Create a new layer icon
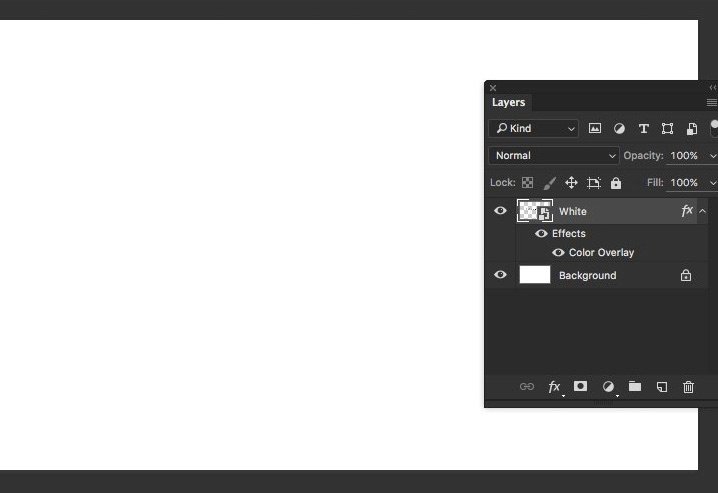 coord(662,387)
